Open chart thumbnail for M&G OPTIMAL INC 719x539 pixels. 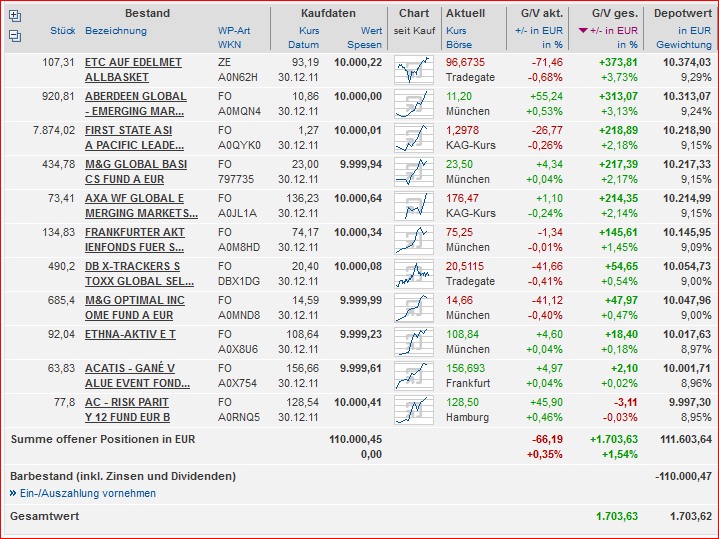(414, 307)
